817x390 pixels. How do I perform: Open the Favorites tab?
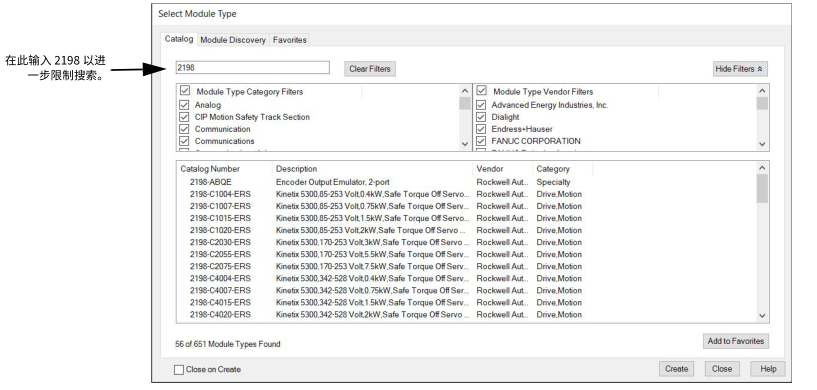point(290,40)
